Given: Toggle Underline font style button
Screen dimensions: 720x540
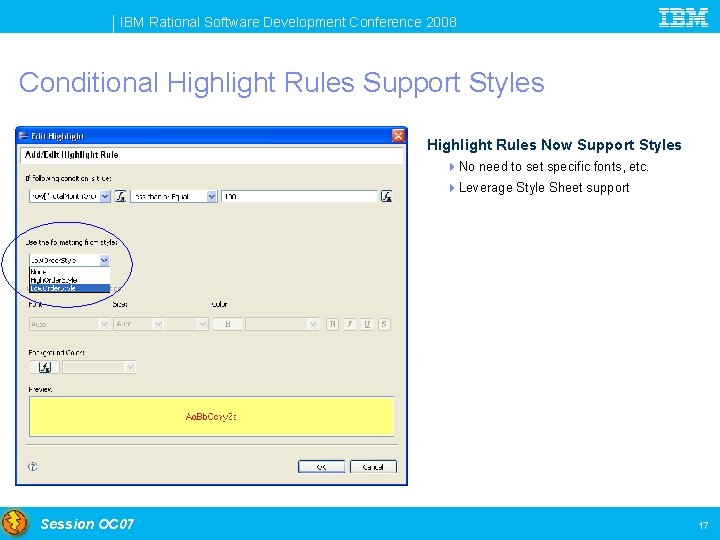Looking at the screenshot, I should click(366, 324).
